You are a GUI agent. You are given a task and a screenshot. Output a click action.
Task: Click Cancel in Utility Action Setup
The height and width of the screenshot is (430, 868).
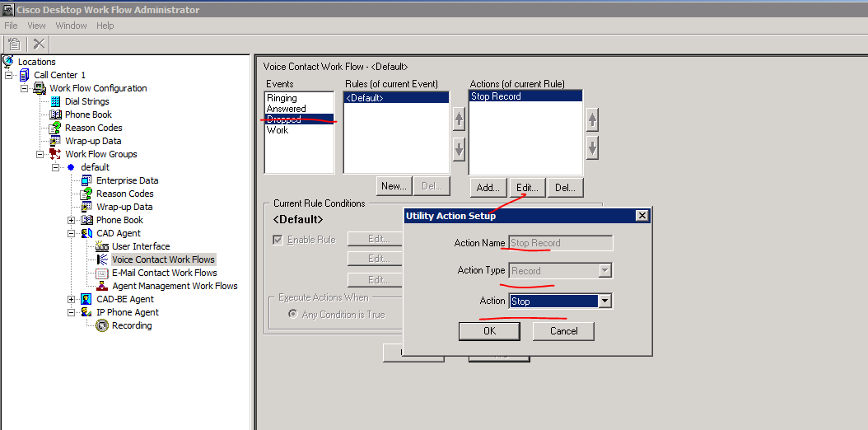[x=563, y=331]
